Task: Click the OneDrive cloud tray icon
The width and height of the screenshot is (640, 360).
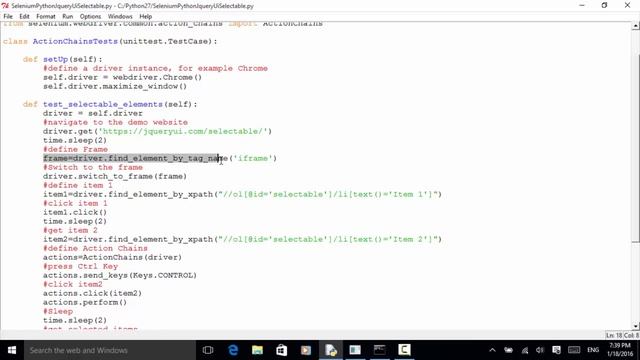Action: (x=509, y=350)
